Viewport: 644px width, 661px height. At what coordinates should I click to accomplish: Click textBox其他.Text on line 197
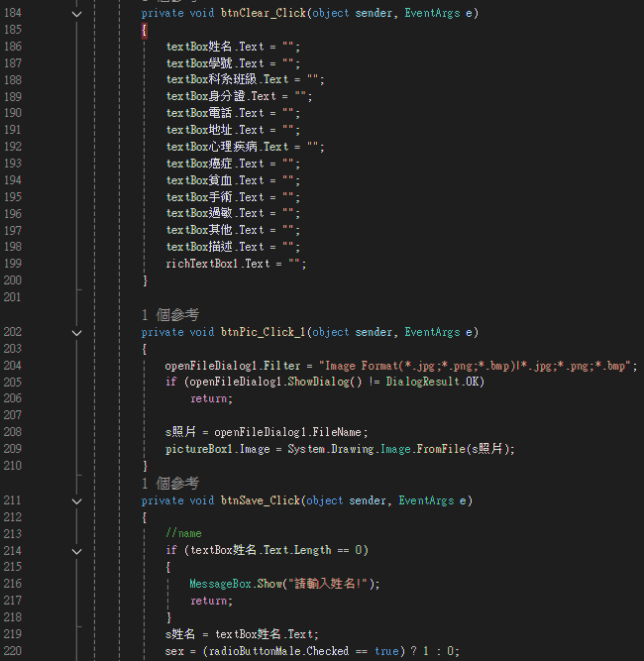pos(215,230)
